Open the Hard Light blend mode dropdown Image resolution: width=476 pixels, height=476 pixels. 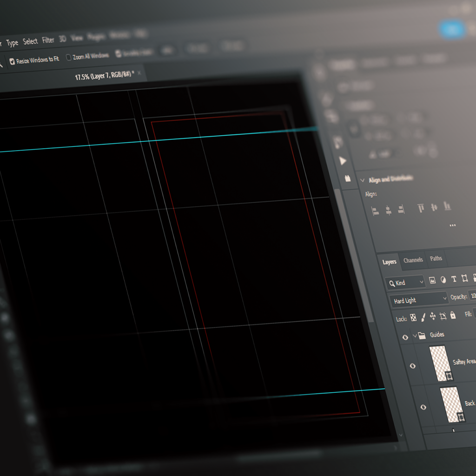pos(418,300)
